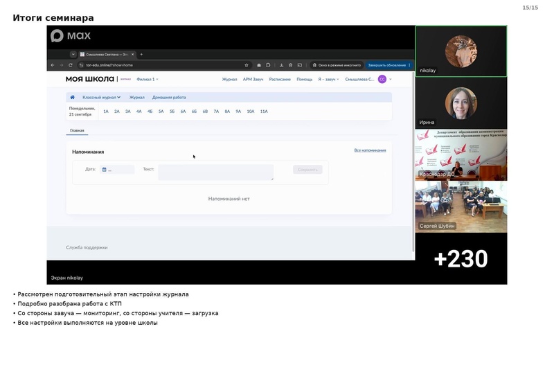Click the home icon in journal navigation
The image size is (554, 392).
point(73,97)
